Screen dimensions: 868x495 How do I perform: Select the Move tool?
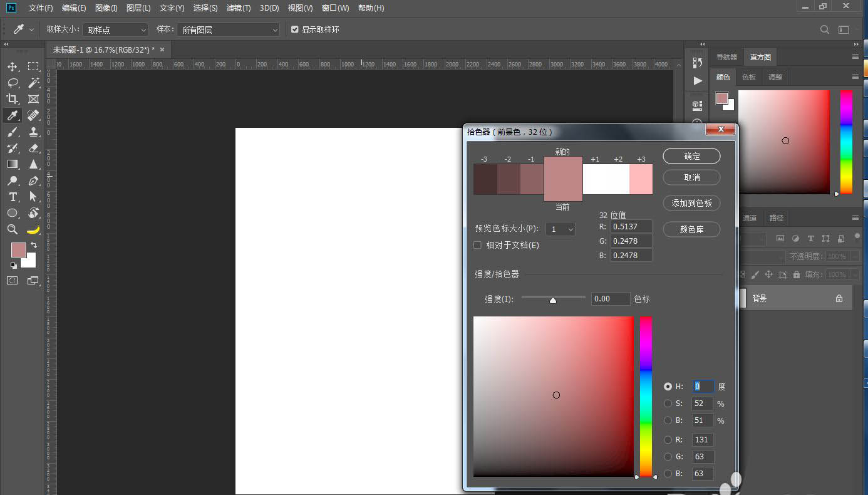13,66
